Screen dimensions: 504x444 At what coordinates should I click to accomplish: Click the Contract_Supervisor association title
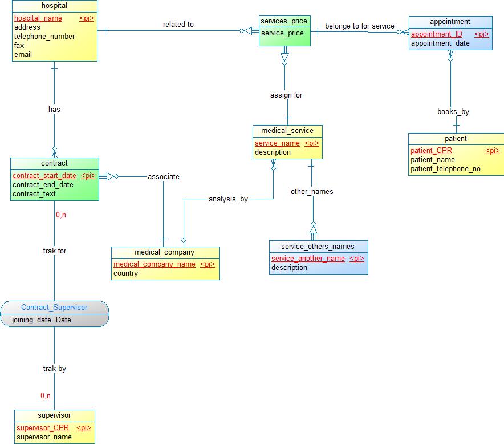[54, 308]
